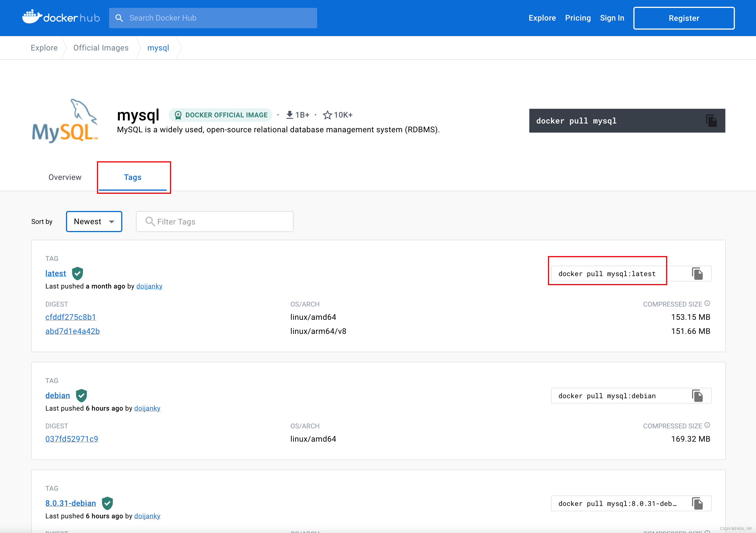Screen dimensions: 756x533
Task: Click the download count icon showing 1B+
Action: [290, 115]
